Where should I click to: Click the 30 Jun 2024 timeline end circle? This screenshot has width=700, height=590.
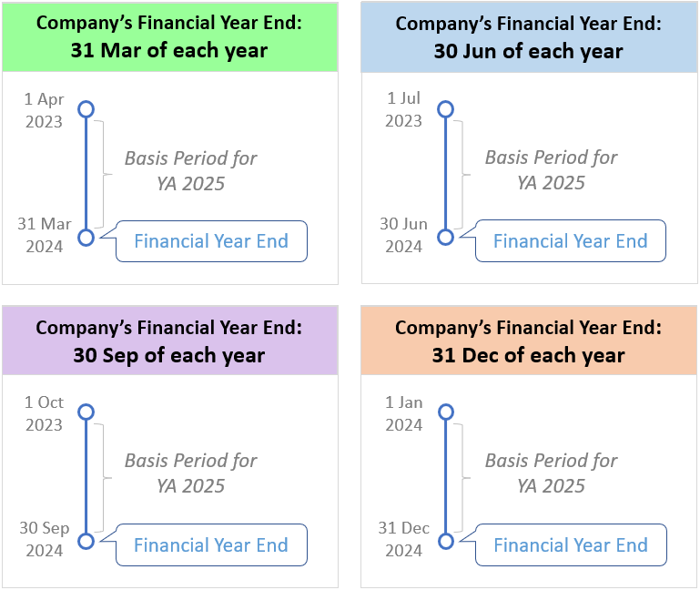[445, 238]
